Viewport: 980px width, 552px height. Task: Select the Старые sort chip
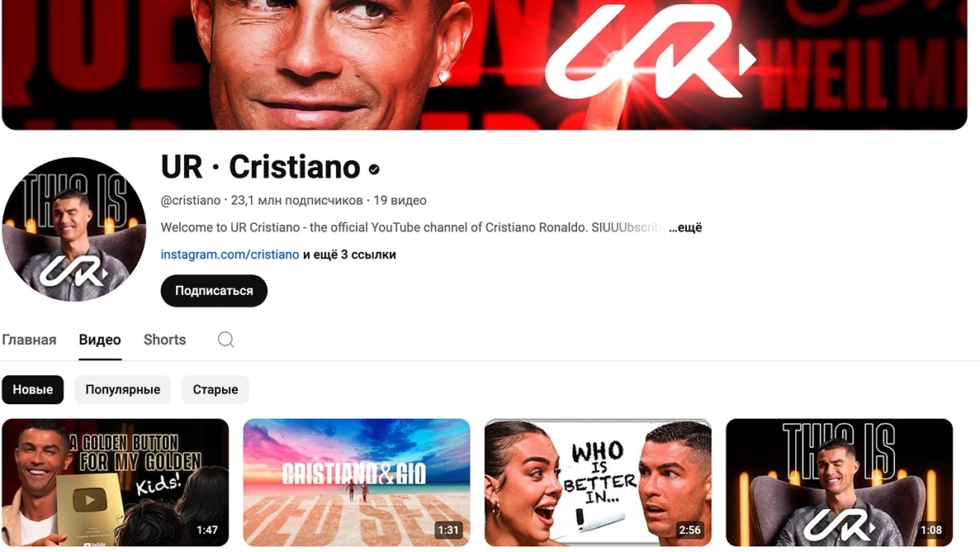pos(215,389)
